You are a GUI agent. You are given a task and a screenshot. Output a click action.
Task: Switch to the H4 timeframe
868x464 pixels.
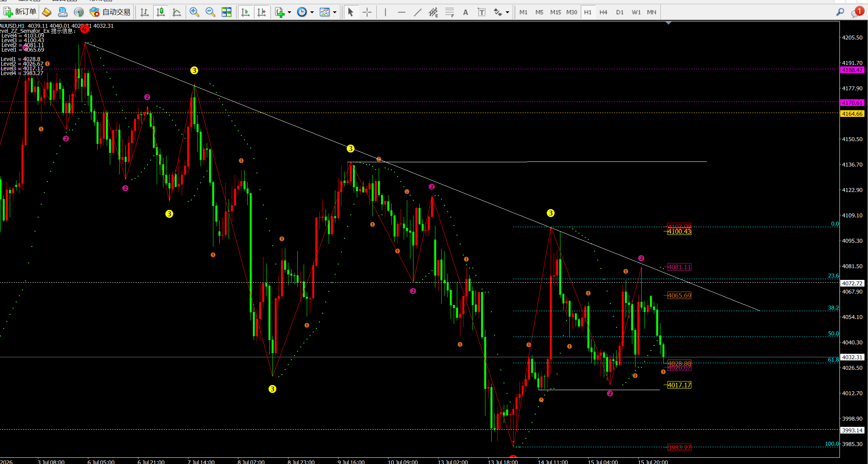pos(603,12)
